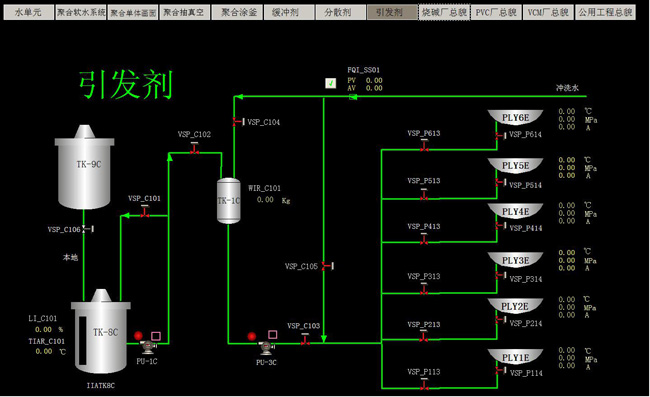Click the TK-8C level bar gauge
Screen dimensions: 650x397
(x=82, y=340)
